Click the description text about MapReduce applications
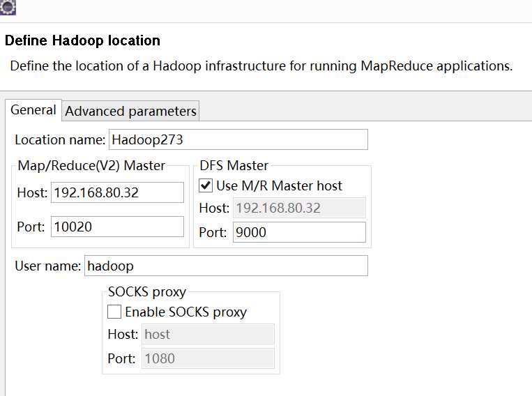Screen dimensions: 532x396 261,66
